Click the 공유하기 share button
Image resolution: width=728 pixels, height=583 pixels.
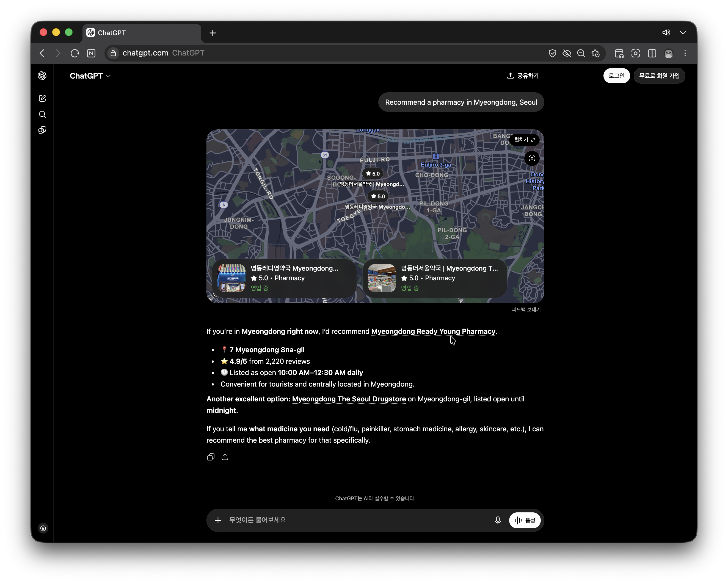click(x=523, y=76)
